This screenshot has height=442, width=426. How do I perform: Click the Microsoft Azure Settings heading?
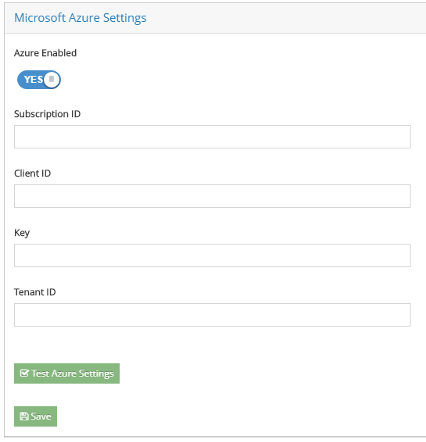pos(80,18)
